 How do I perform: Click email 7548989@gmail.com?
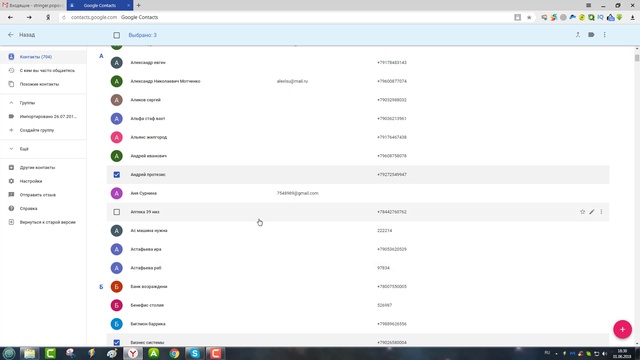click(298, 193)
